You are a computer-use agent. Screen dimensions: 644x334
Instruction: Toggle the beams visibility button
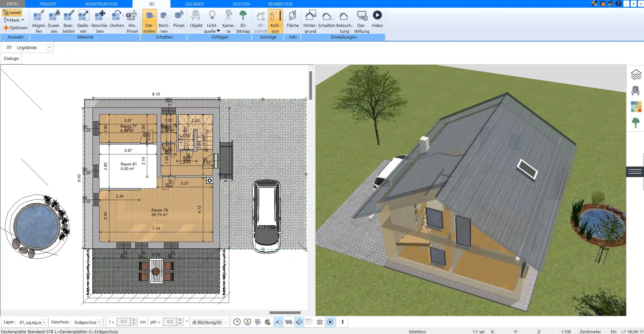[289, 322]
